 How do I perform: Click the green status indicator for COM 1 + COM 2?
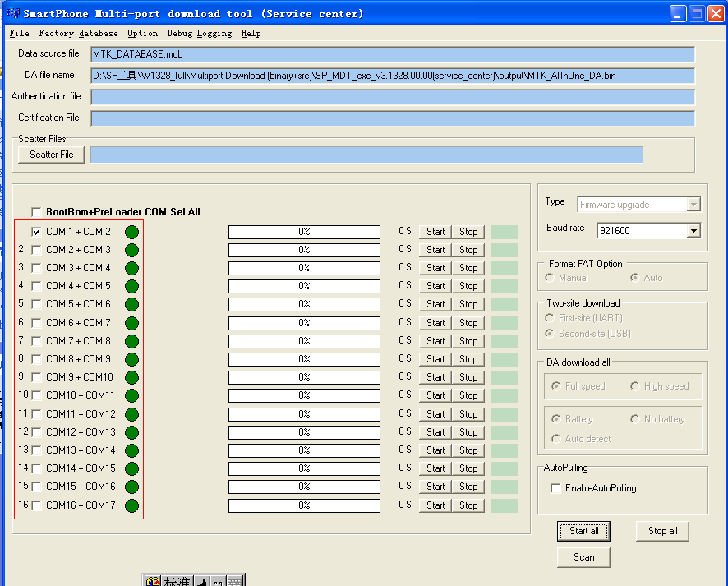point(131,232)
